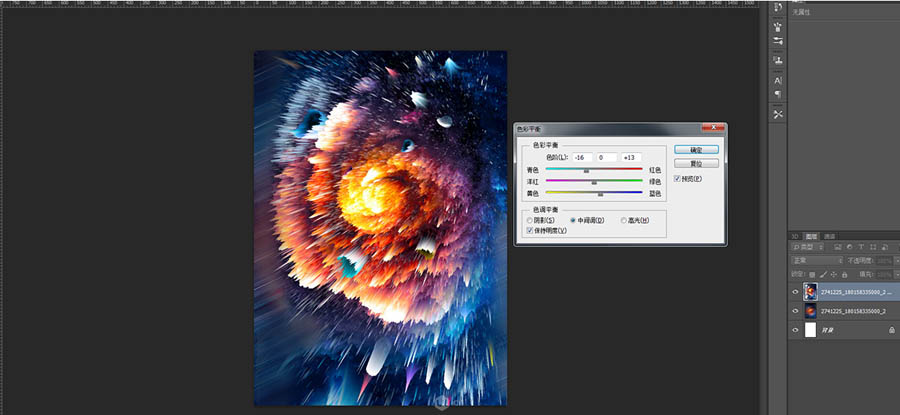Open the Paragraph panel icon
Viewport: 900px width, 415px height.
coord(778,94)
